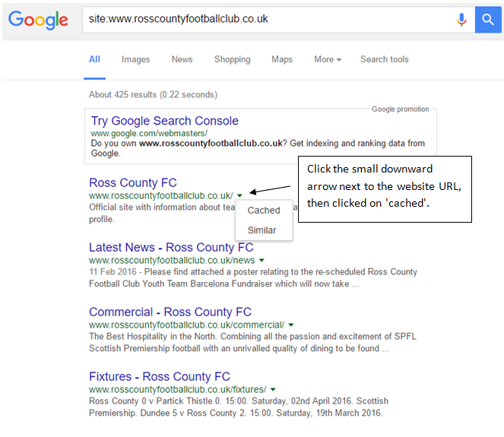This screenshot has height=437, width=504.
Task: Expand arrow next to the /news URL
Action: (x=262, y=260)
